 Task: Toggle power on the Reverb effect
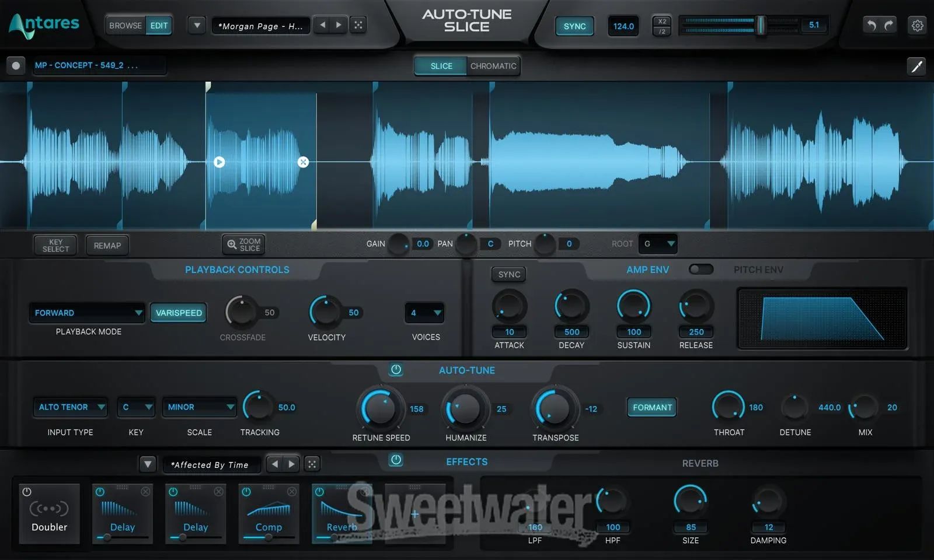319,492
